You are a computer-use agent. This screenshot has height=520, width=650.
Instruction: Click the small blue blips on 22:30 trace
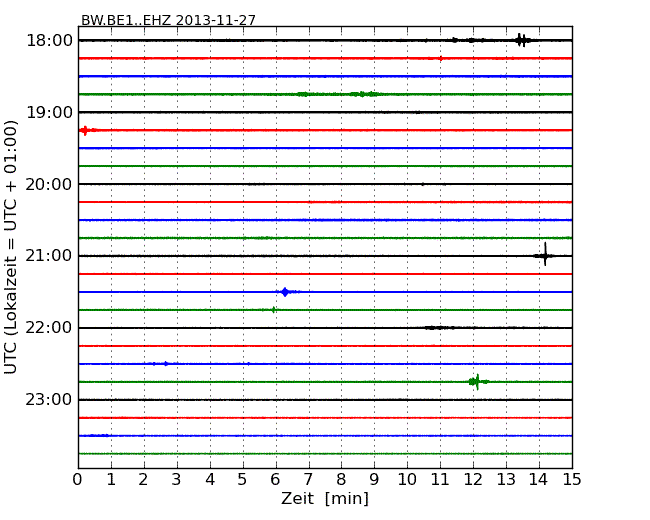(x=162, y=364)
